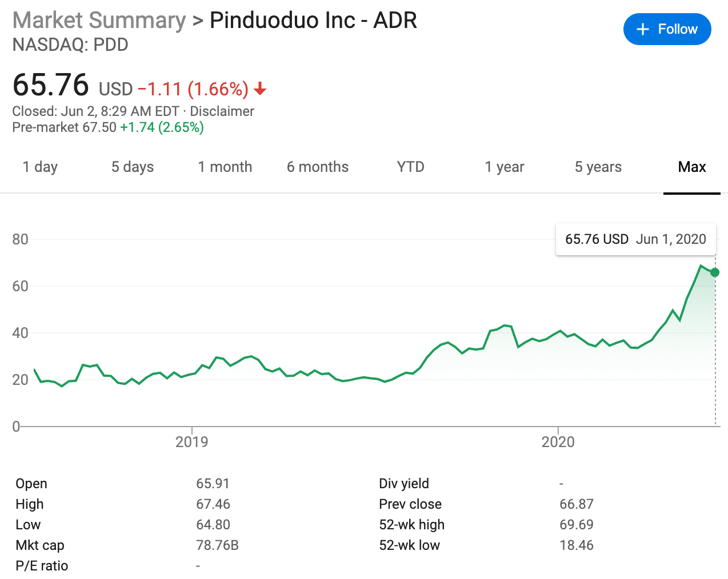Click the price tooltip showing Jun 1, 2020

tap(635, 239)
